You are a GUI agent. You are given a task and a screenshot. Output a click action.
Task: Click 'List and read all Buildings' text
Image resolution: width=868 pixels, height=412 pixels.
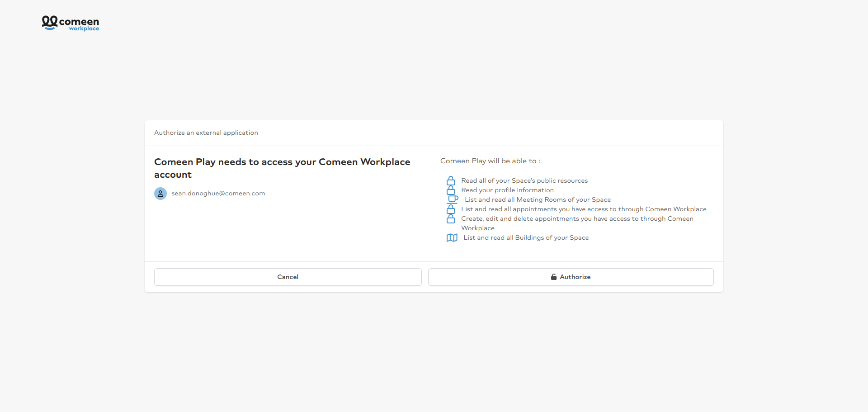pos(526,238)
